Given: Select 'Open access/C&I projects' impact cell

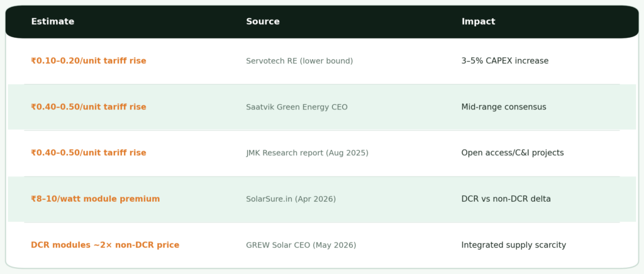Looking at the screenshot, I should point(512,153).
